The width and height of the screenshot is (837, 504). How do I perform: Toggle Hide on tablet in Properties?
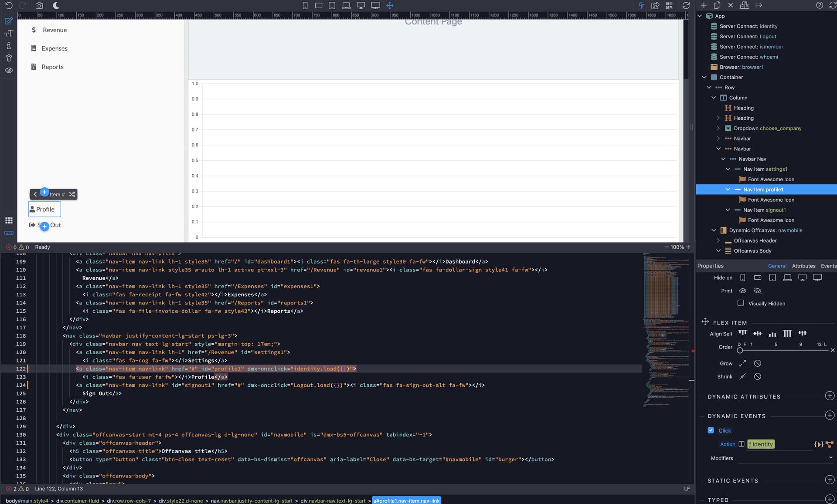click(x=772, y=278)
